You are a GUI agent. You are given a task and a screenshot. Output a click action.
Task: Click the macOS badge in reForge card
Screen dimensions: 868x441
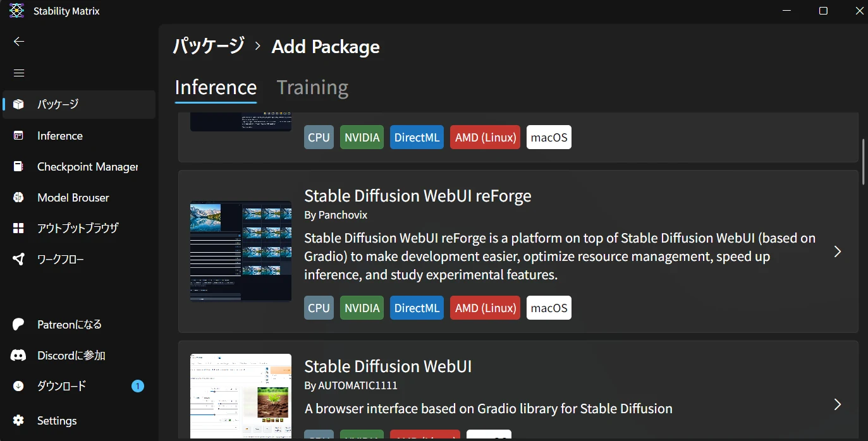(549, 308)
